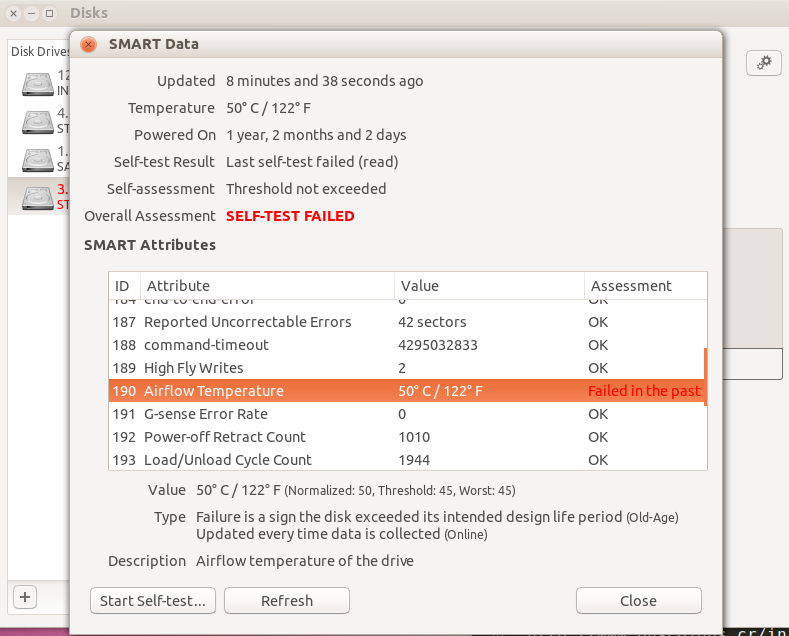Viewport: 789px width, 636px height.
Task: Close the Disks window using title bar X
Action: (x=14, y=14)
